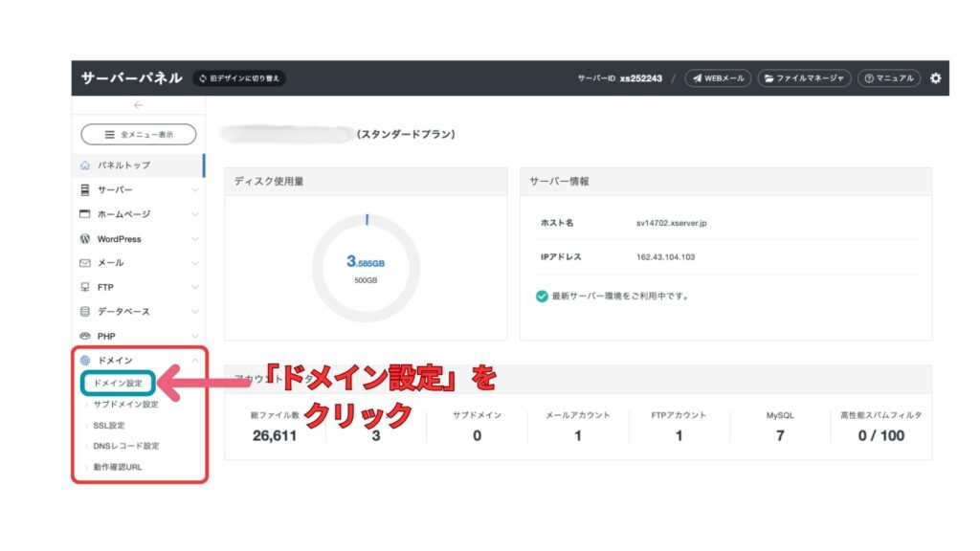Open the WordPress sidebar menu
The image size is (980, 551).
pyautogui.click(x=138, y=238)
